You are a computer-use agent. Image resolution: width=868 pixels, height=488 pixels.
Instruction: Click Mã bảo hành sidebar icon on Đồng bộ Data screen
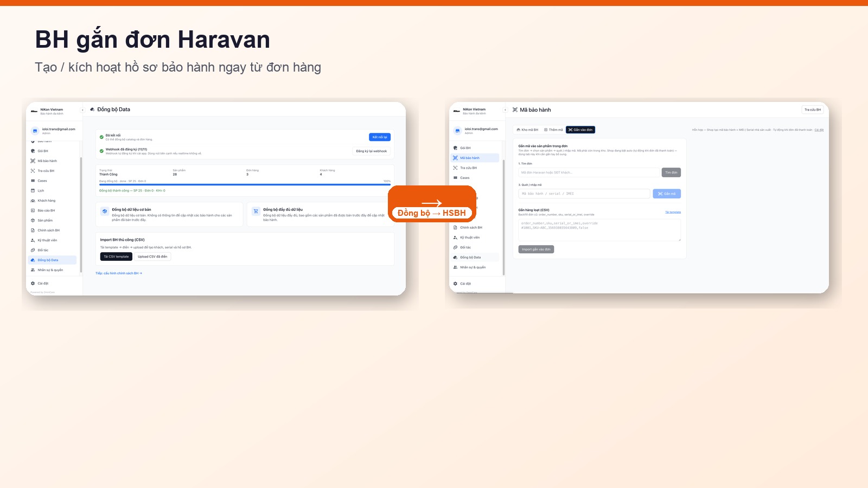click(33, 161)
